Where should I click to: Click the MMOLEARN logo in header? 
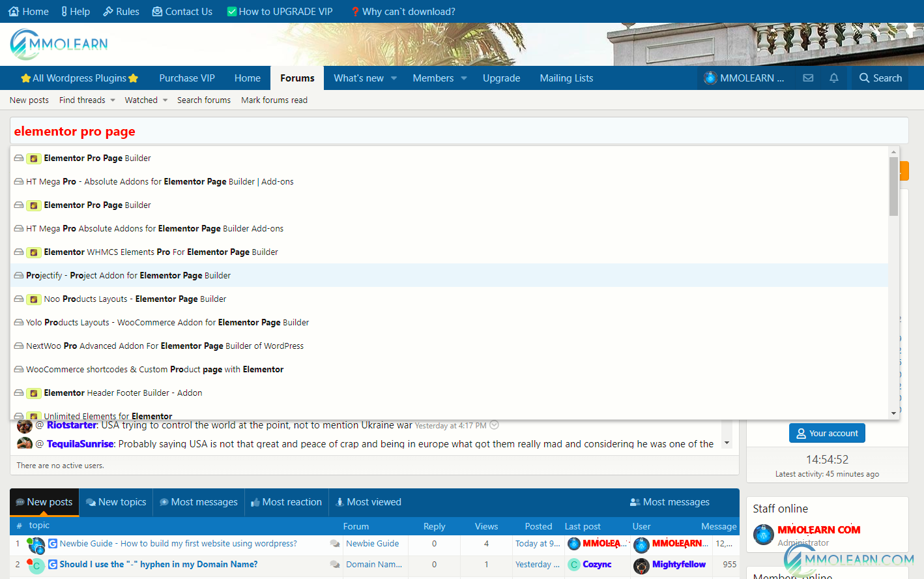(x=59, y=44)
